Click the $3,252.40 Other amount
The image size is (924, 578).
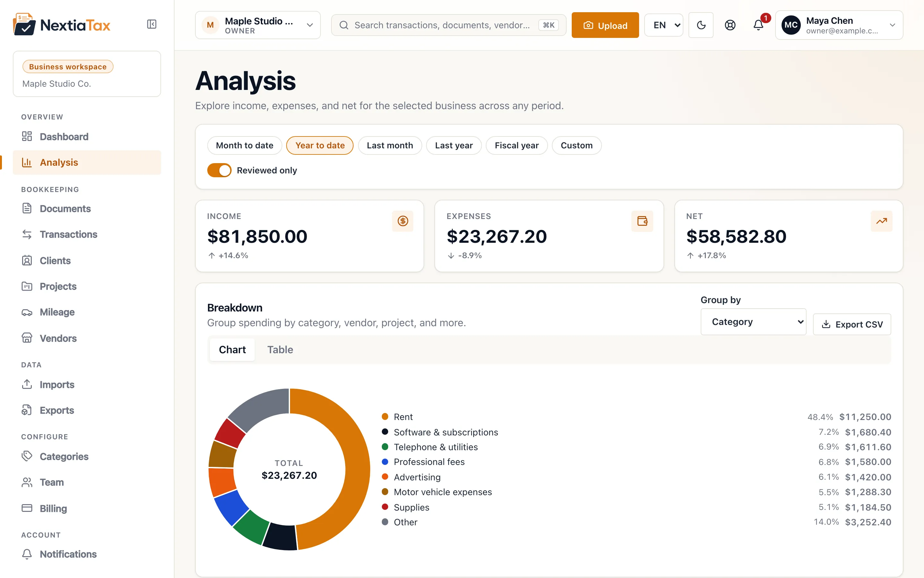[x=868, y=522]
